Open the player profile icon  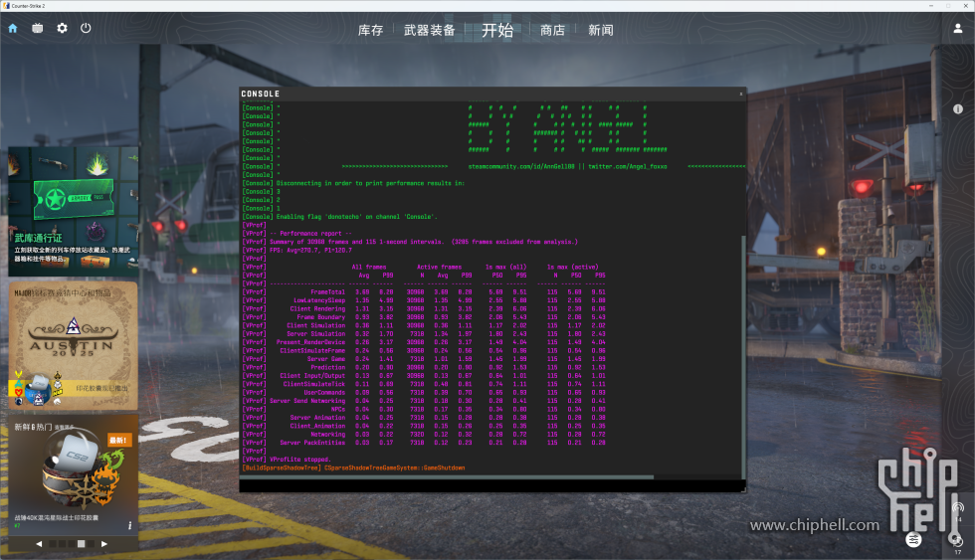(958, 29)
